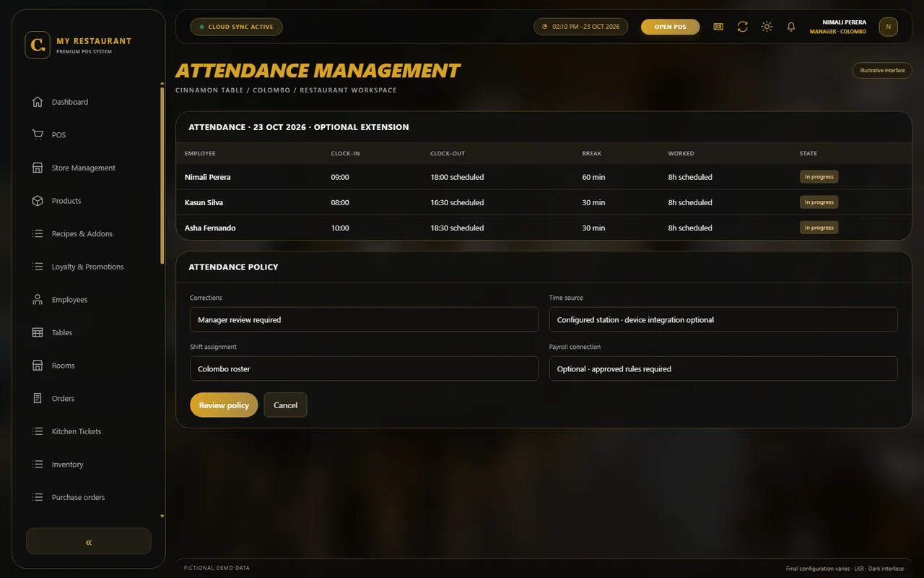Click the Open POS button
The width and height of the screenshot is (924, 578).
(x=670, y=27)
